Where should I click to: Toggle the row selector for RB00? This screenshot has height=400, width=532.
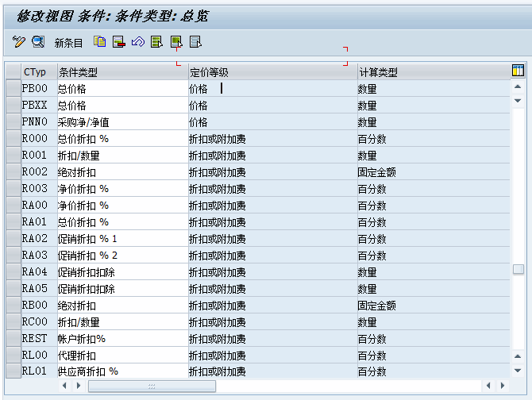point(13,305)
